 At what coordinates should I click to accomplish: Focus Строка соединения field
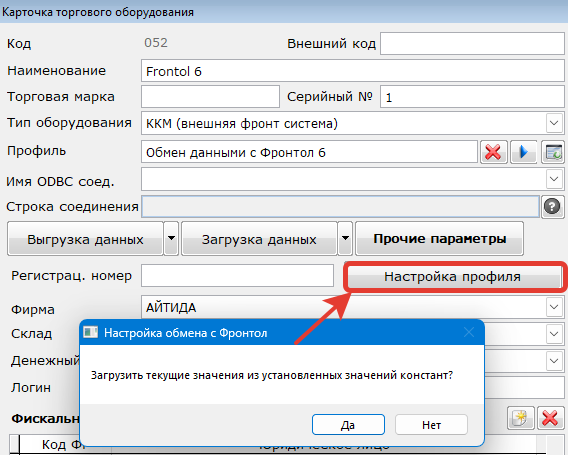341,207
